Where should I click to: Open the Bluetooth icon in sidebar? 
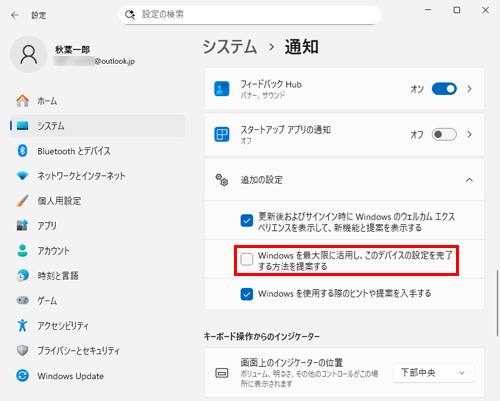22,151
